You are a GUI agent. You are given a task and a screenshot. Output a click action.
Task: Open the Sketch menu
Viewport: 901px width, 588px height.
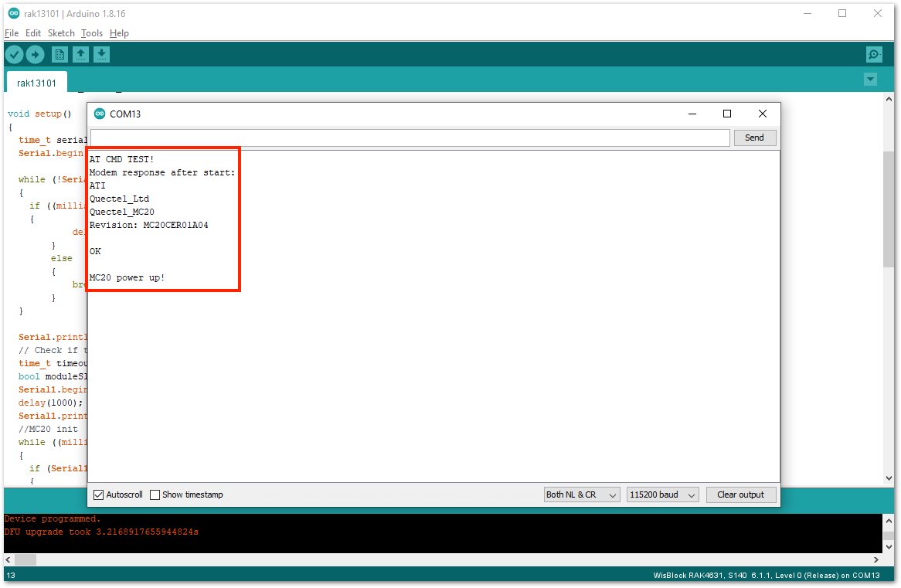[61, 33]
